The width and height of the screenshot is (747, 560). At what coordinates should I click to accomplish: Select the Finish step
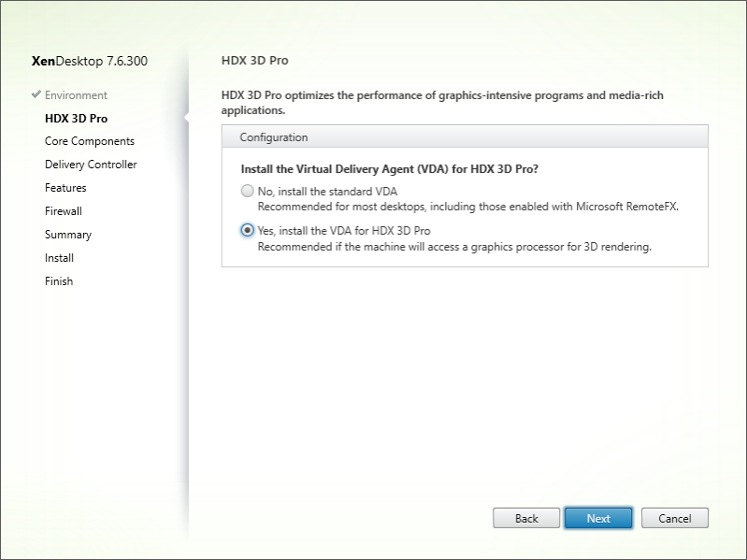[59, 281]
